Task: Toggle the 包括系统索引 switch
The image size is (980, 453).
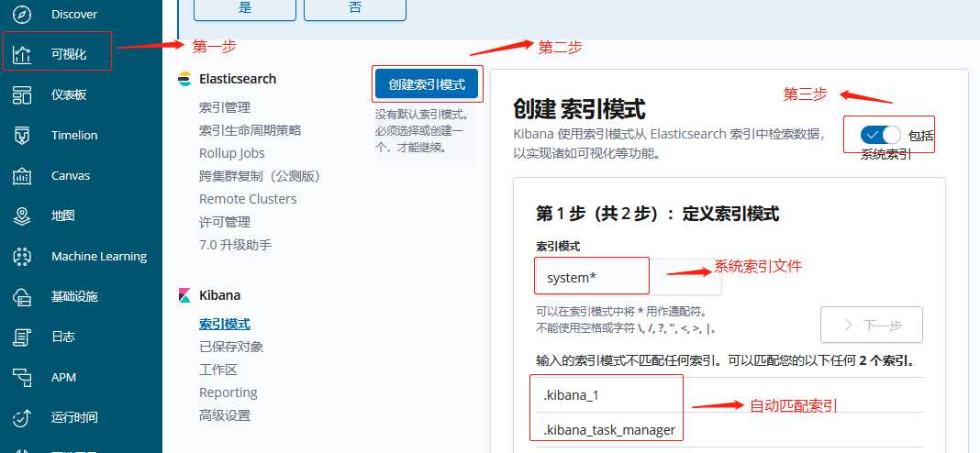Action: tap(880, 134)
